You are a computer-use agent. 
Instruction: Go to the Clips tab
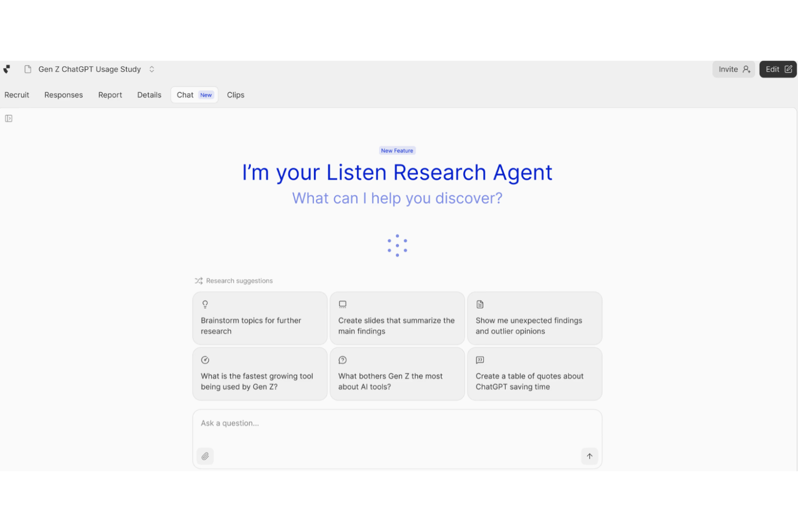coord(236,95)
